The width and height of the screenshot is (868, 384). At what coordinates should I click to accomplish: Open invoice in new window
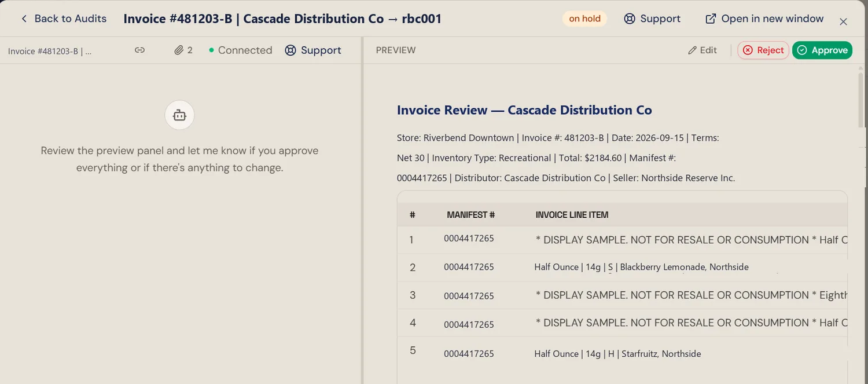(x=764, y=19)
